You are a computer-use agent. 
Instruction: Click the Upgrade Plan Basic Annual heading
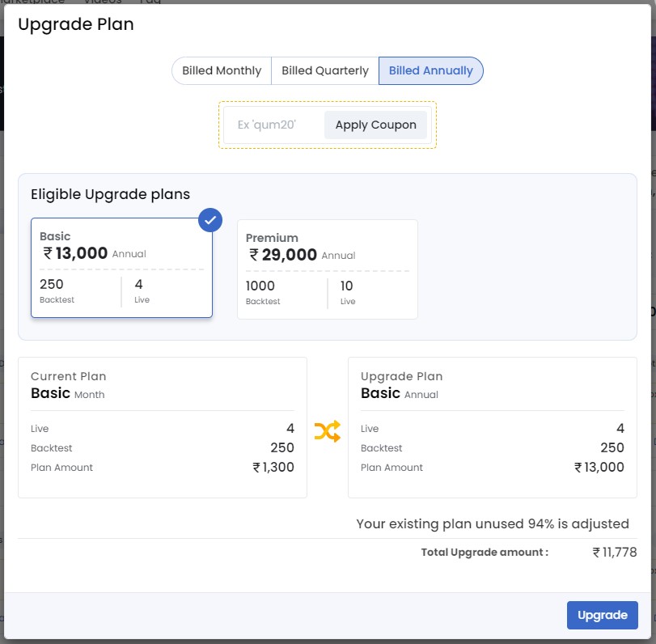pos(400,393)
